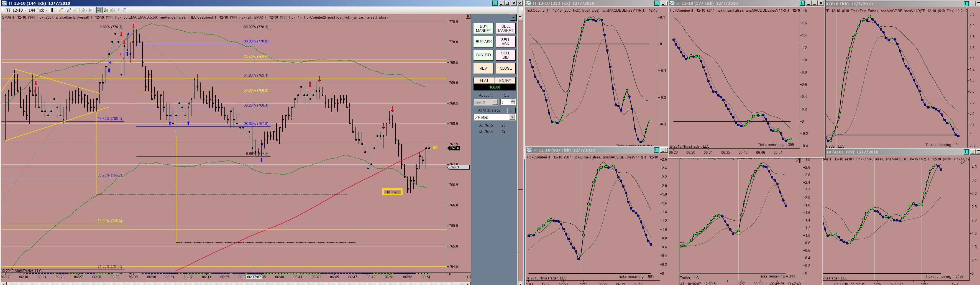Click the HIT H&S annotation label
Screen dimensions: 980x285
tap(392, 192)
